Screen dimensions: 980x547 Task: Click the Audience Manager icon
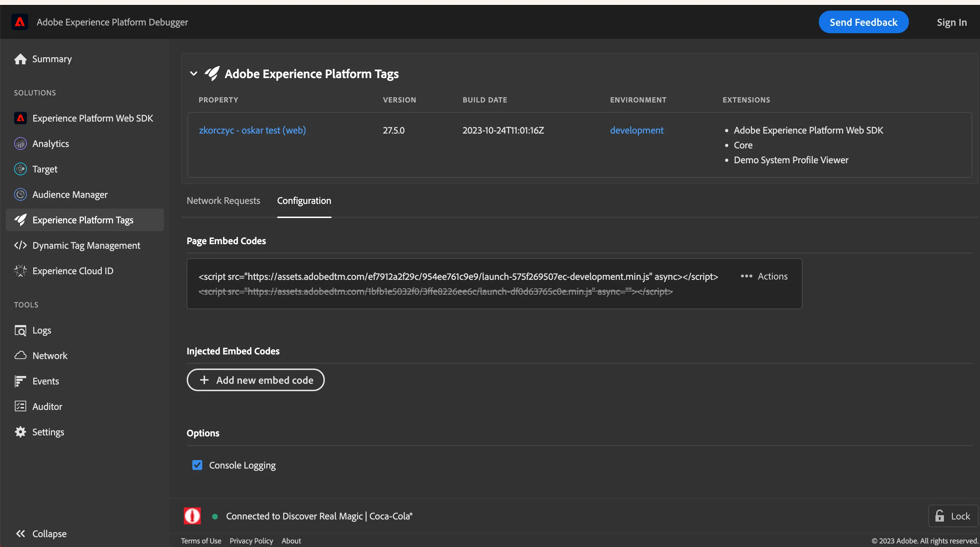21,195
